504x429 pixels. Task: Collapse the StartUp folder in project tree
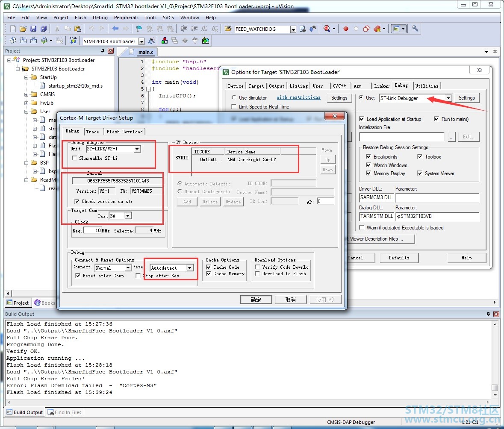[27, 77]
